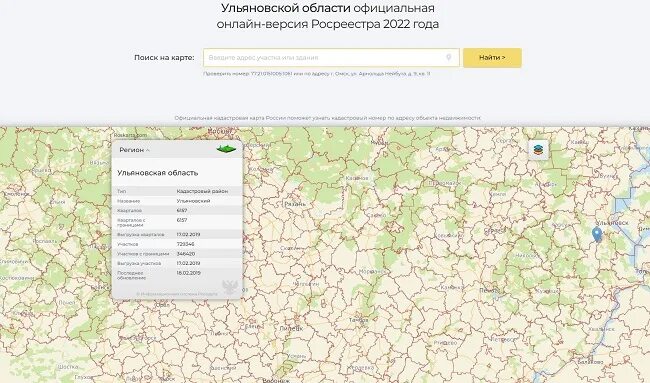The width and height of the screenshot is (650, 383).
Task: Click the Roskarta.com attribution on map
Action: tap(130, 135)
